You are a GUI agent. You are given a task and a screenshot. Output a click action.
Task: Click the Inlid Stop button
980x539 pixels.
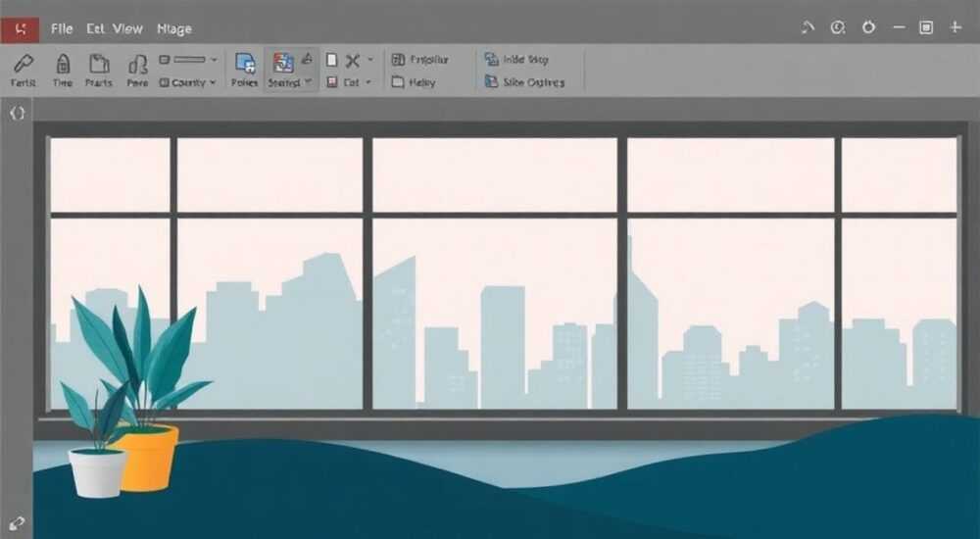coord(516,60)
